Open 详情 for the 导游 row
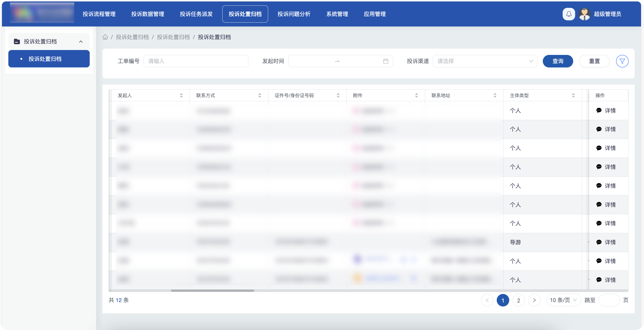The width and height of the screenshot is (644, 330). coord(606,242)
